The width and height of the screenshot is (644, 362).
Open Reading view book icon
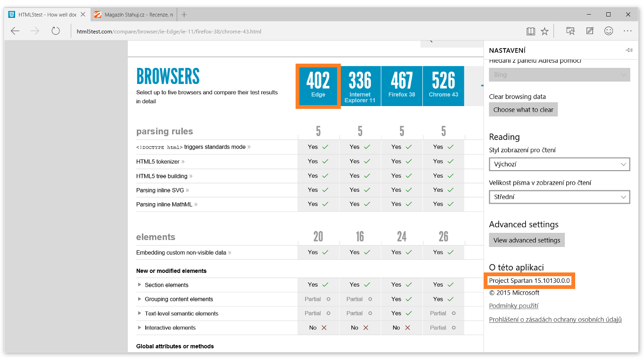coord(531,31)
